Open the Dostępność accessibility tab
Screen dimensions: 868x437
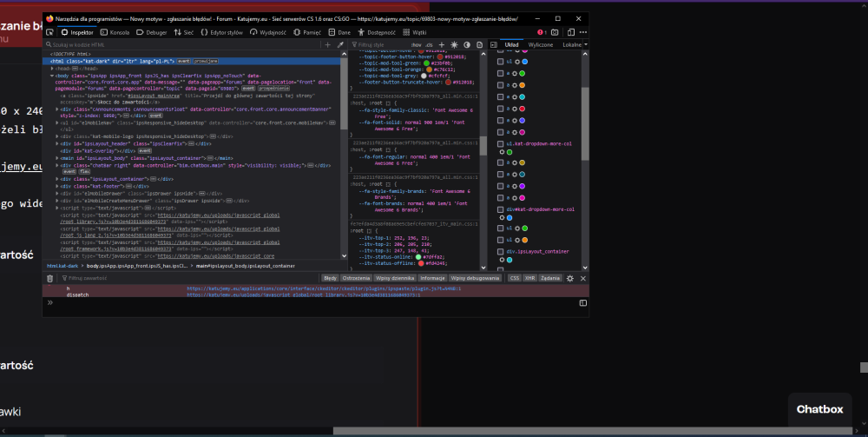click(377, 32)
